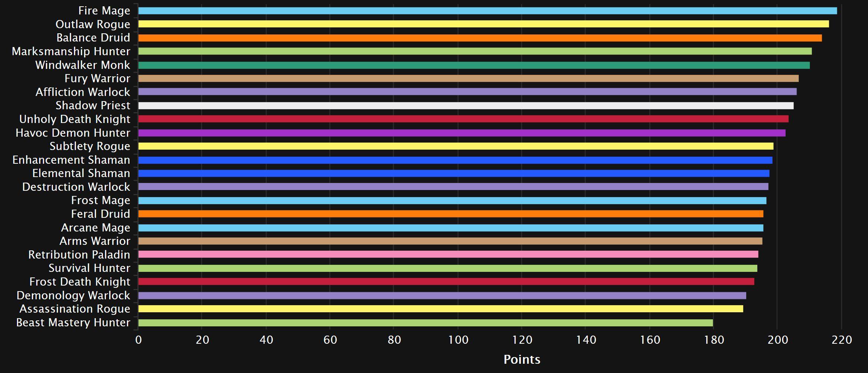This screenshot has width=868, height=373.
Task: Click the 'Affliction Warlock' label
Action: (83, 92)
